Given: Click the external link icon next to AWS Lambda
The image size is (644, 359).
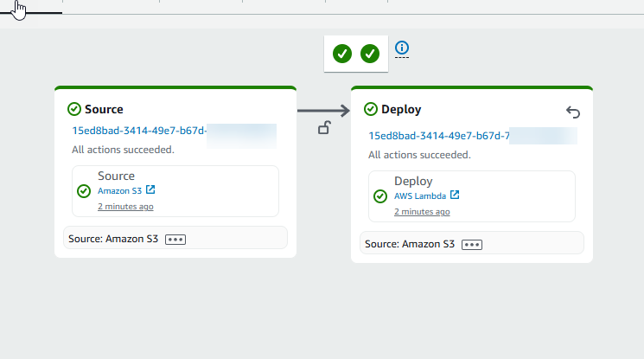Looking at the screenshot, I should (x=454, y=195).
